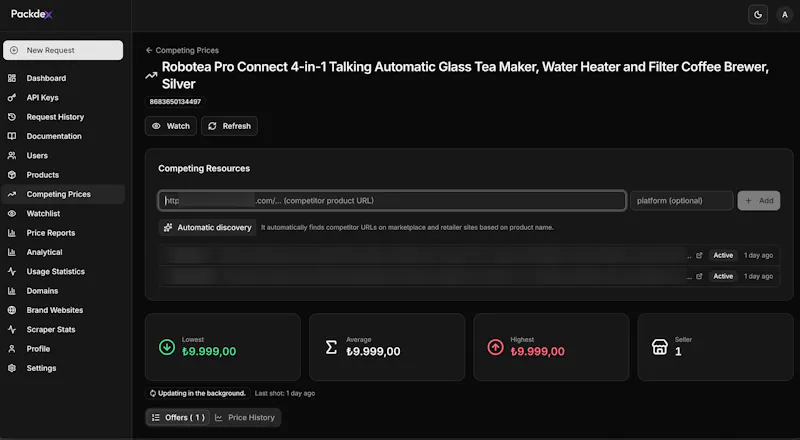Click the Dashboard sidebar icon
The height and width of the screenshot is (440, 800).
click(12, 78)
